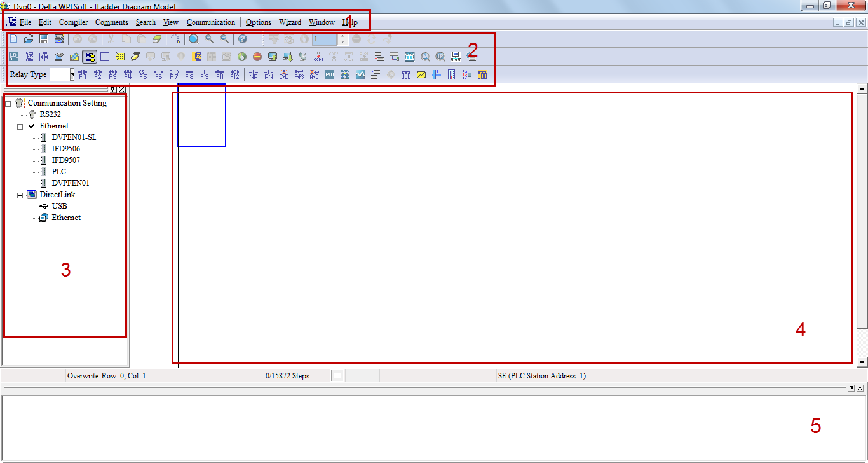The width and height of the screenshot is (868, 463).
Task: Toggle pin on the bottom output panel
Action: point(851,389)
